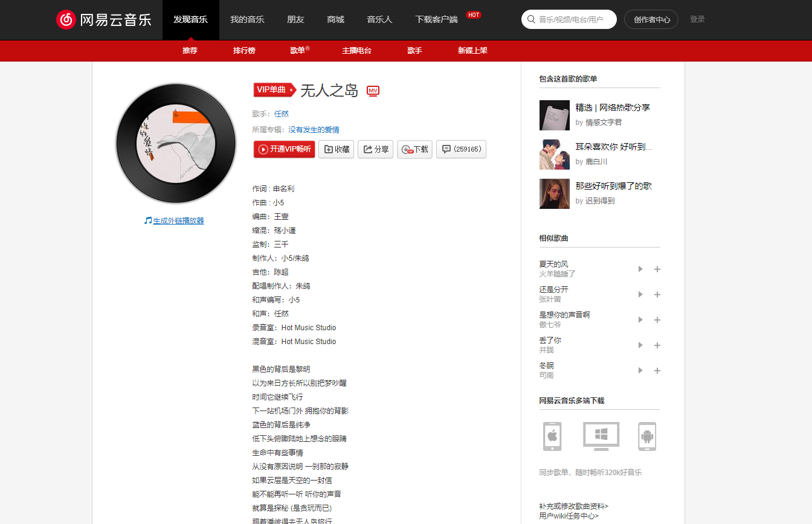The image size is (812, 524).
Task: Click the 开通VIP畅听 play button
Action: [284, 149]
